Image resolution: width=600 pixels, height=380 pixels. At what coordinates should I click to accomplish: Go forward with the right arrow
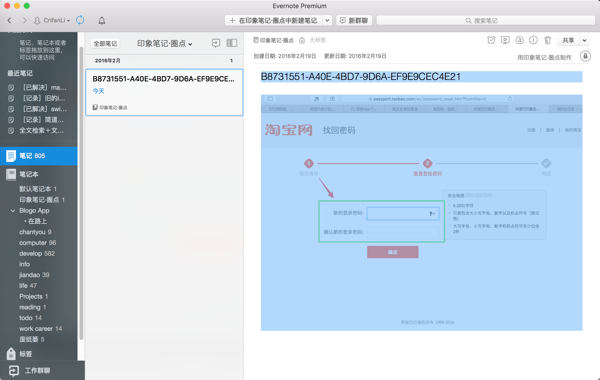pyautogui.click(x=24, y=20)
